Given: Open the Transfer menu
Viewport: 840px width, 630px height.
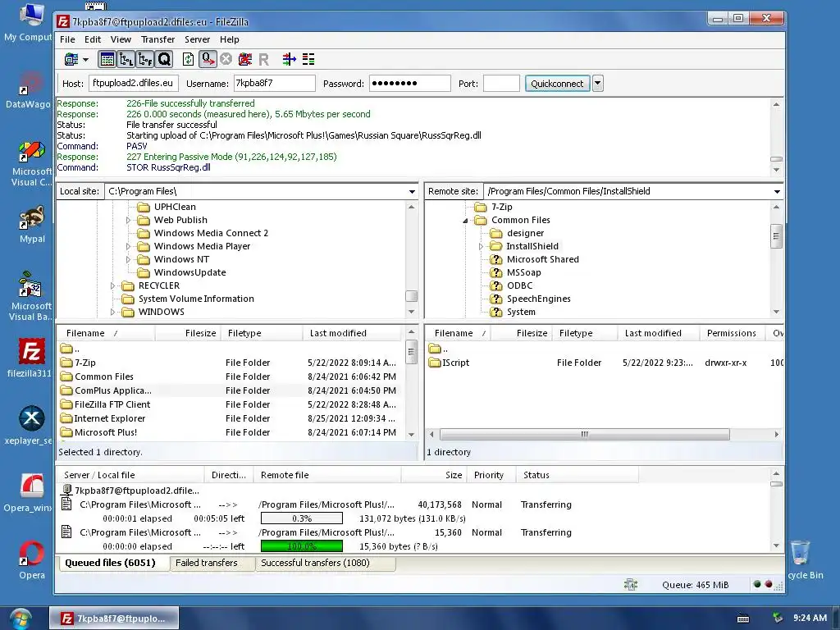Looking at the screenshot, I should click(x=157, y=39).
